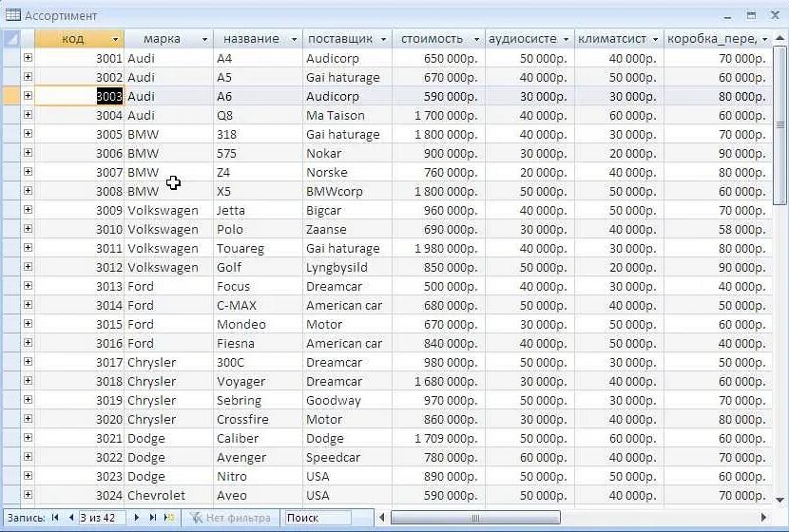Expand subdatasheet for record 3016
This screenshot has height=532, width=789.
pos(28,343)
